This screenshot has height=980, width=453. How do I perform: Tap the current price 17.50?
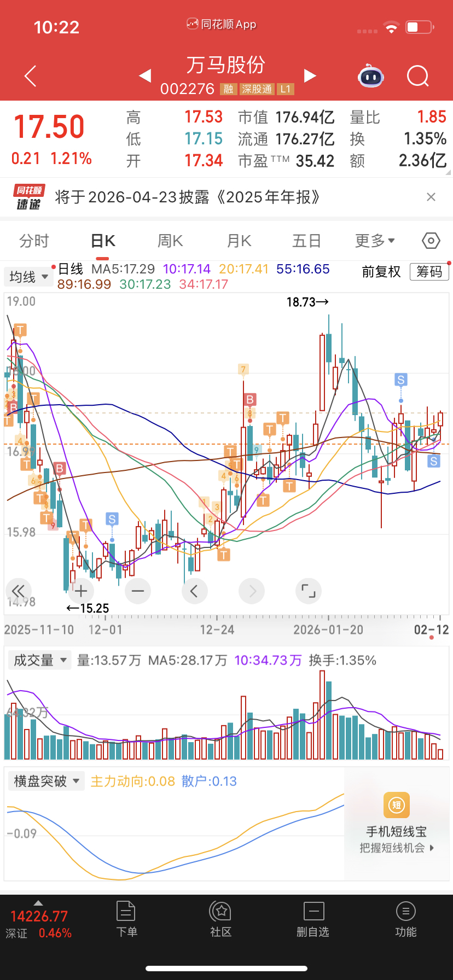click(49, 127)
